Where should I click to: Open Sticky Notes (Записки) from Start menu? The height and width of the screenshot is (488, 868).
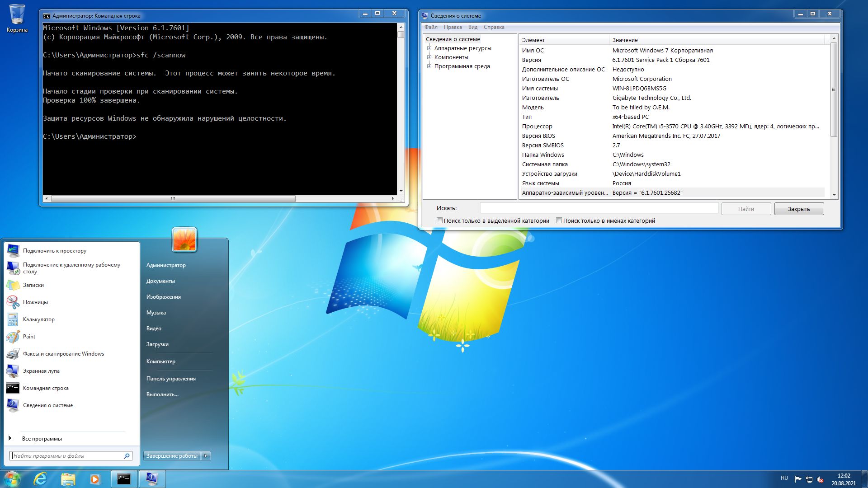click(33, 285)
